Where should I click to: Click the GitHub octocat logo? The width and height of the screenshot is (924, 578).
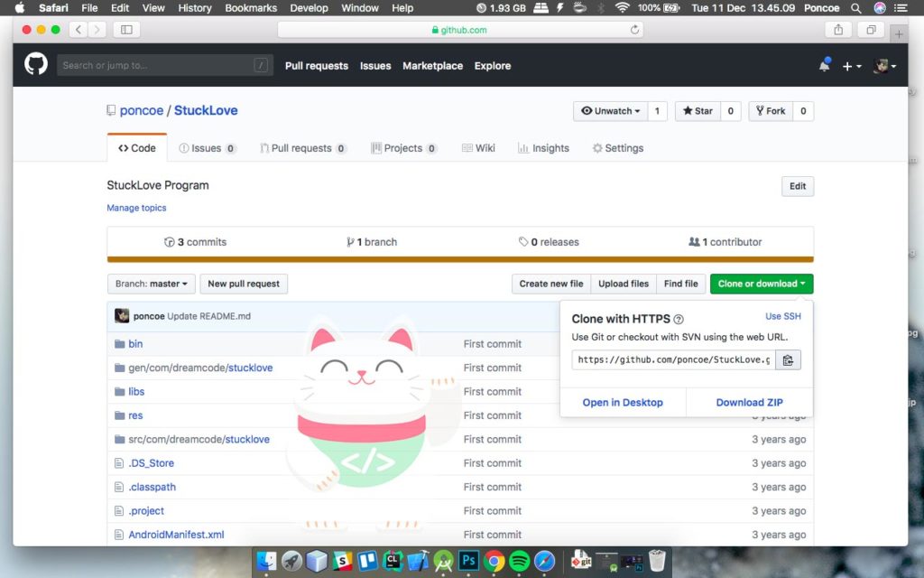(36, 65)
